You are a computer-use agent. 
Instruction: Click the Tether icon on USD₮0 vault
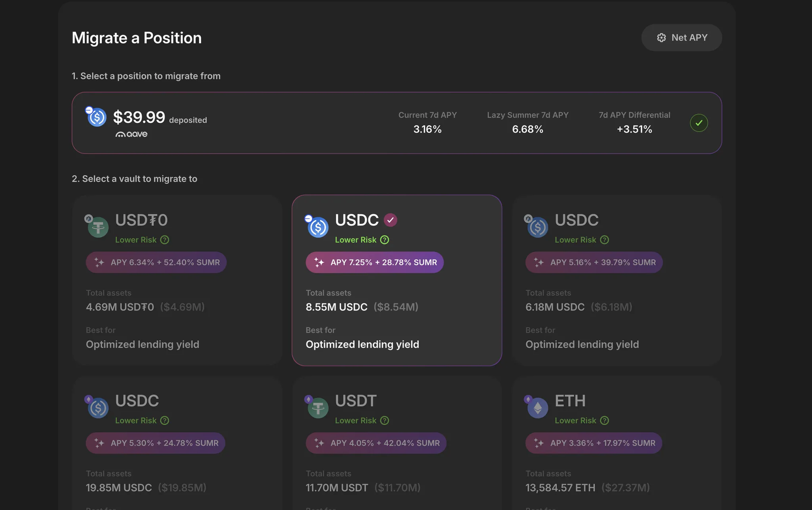pyautogui.click(x=98, y=227)
